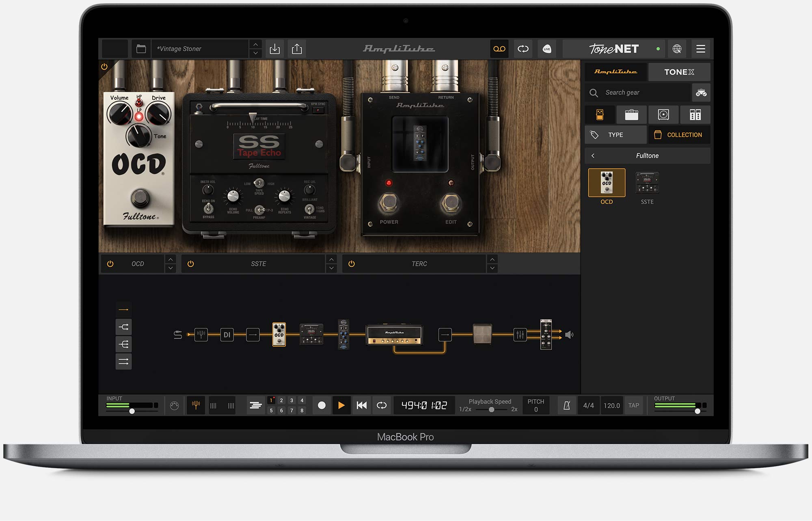
Task: Select the amp gear category icon
Action: tap(631, 115)
